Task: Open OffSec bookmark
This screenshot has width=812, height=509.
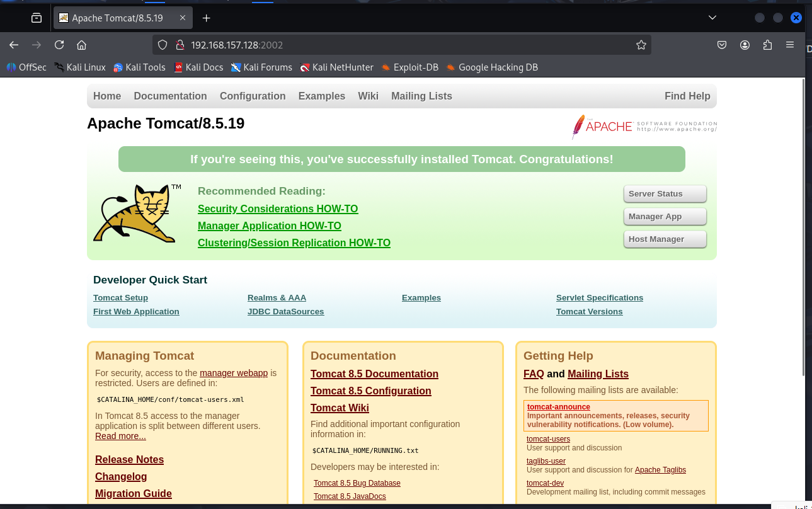Action: [26, 67]
